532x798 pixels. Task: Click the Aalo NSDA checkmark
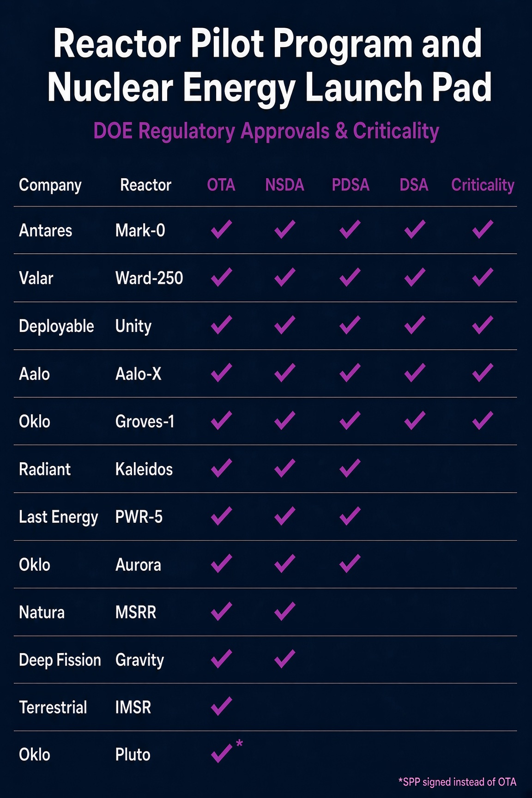point(284,373)
